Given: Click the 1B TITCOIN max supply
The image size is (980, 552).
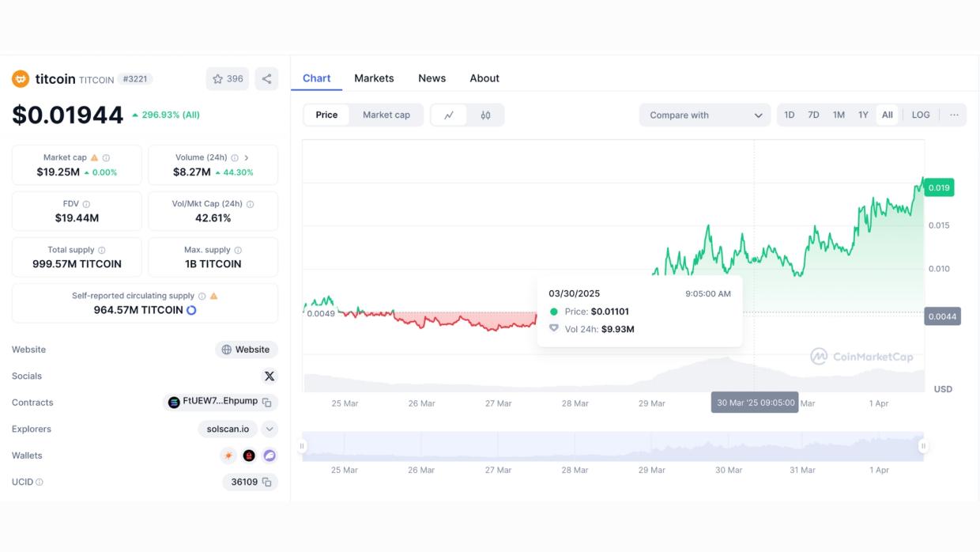Looking at the screenshot, I should [213, 264].
